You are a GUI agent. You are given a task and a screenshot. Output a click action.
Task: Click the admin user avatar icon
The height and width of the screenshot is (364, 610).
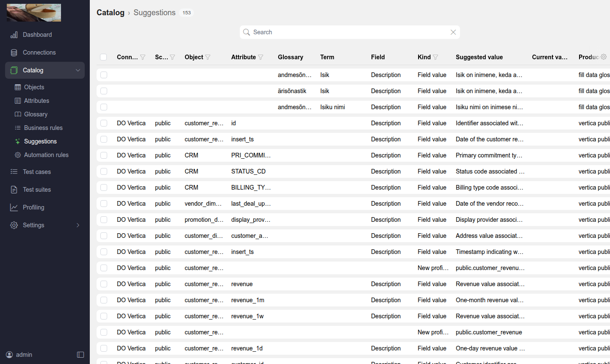(x=9, y=355)
